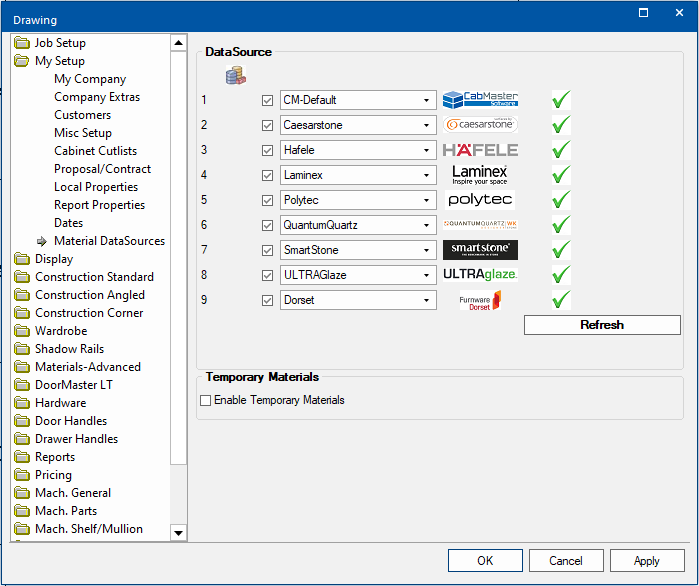Uncheck the SmartStone datasource checkbox
Viewport: 699px width, 586px height.
[x=267, y=250]
